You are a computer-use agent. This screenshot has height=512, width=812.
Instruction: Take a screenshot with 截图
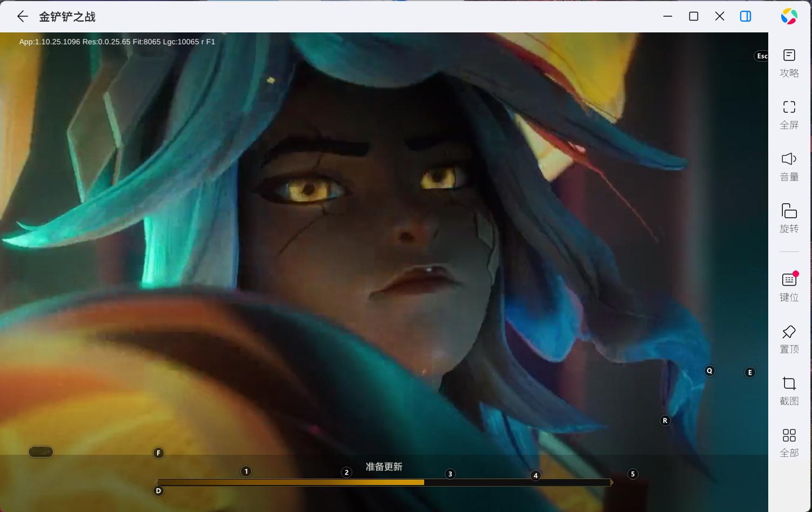point(789,390)
